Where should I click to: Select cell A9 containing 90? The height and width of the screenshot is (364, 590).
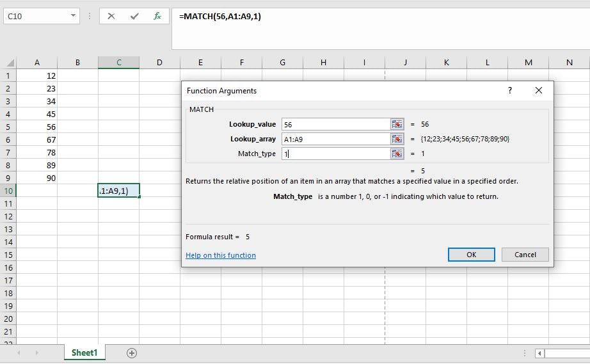37,178
